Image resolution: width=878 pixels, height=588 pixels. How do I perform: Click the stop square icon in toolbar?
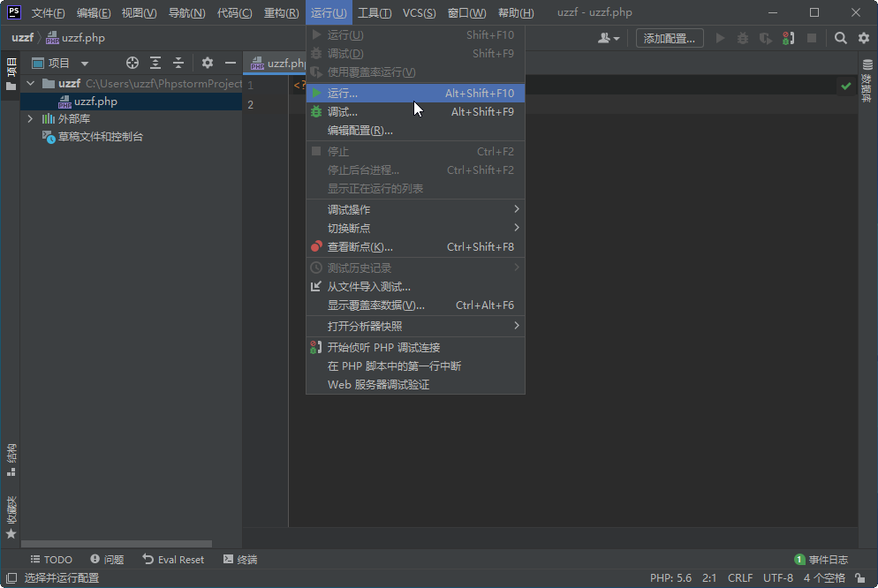point(812,38)
